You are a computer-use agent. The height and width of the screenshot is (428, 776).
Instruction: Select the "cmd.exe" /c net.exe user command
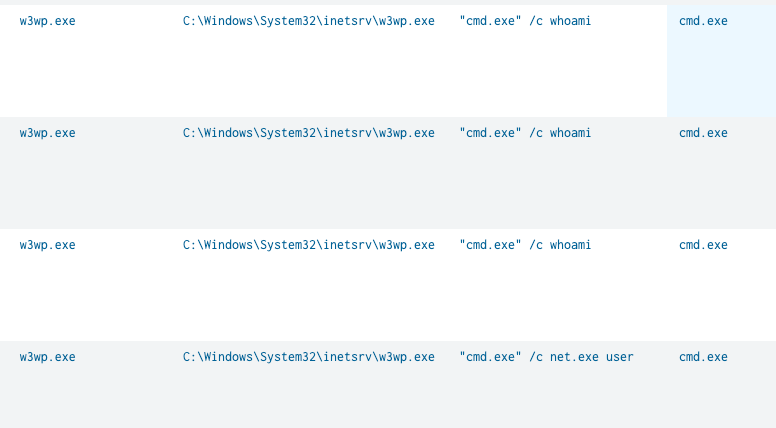click(x=546, y=357)
